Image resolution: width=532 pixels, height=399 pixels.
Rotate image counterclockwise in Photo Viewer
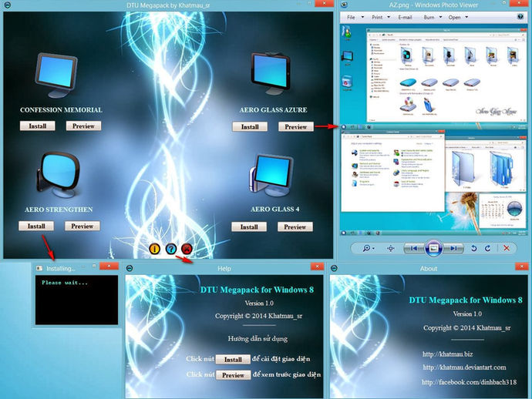point(474,248)
